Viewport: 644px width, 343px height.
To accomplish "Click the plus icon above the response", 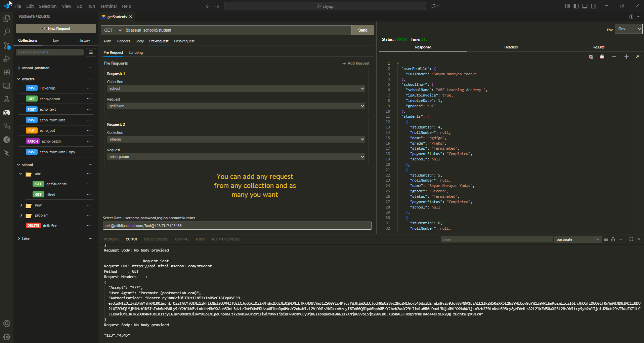I will (x=626, y=57).
